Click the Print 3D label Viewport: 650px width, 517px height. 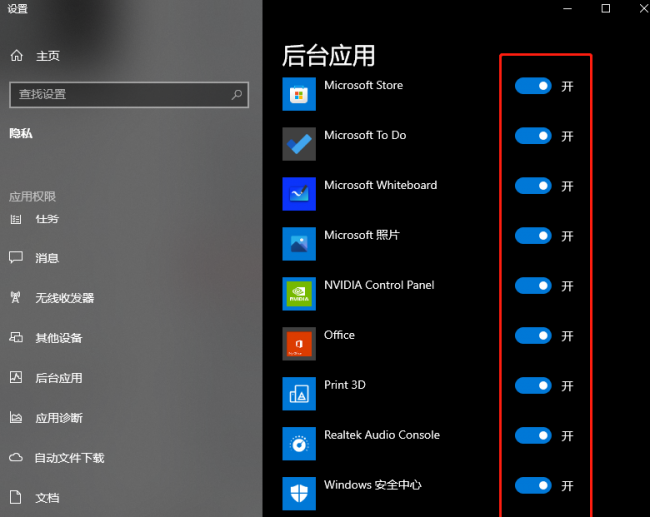(345, 385)
